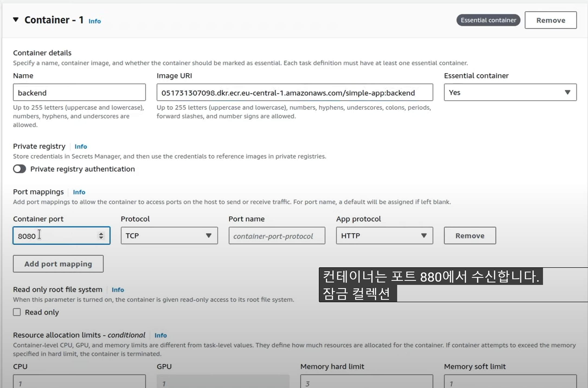The image size is (588, 388).
Task: Collapse the Container - 1 section triangle
Action: pos(16,20)
